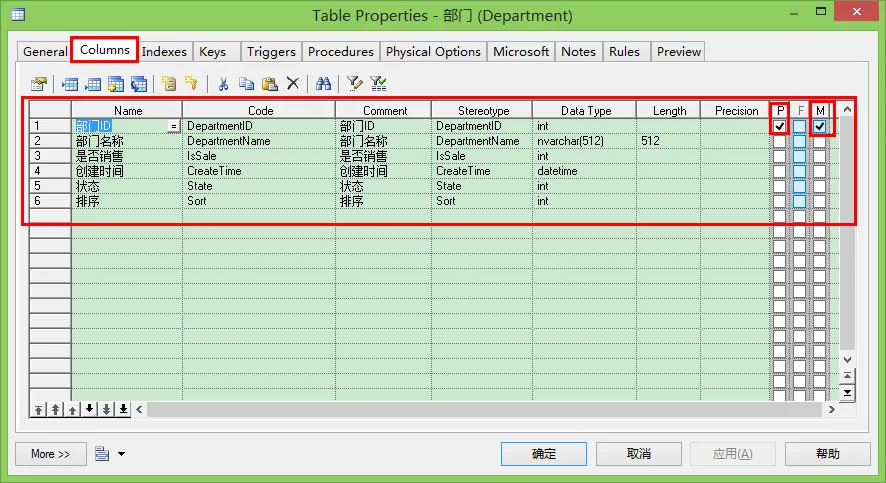The height and width of the screenshot is (483, 886).
Task: Click the ellipsis button in 部门ID name cell
Action: [174, 127]
